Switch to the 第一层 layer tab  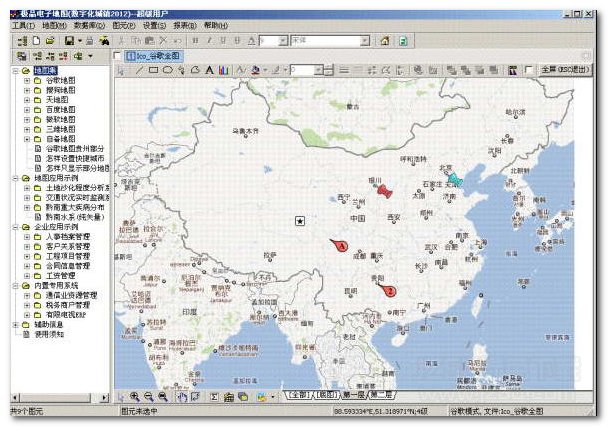coord(354,395)
